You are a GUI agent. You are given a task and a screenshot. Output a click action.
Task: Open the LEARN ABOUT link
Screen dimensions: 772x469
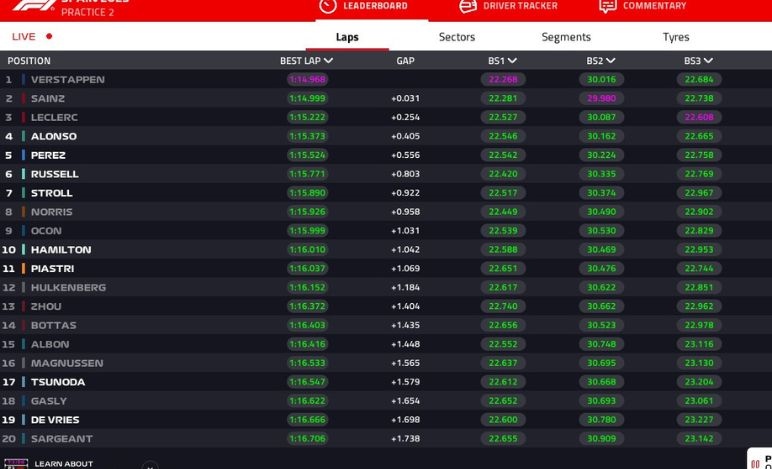coord(64,464)
